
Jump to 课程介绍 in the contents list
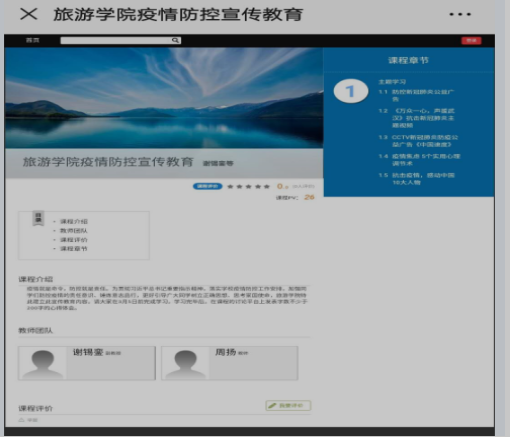(x=74, y=221)
